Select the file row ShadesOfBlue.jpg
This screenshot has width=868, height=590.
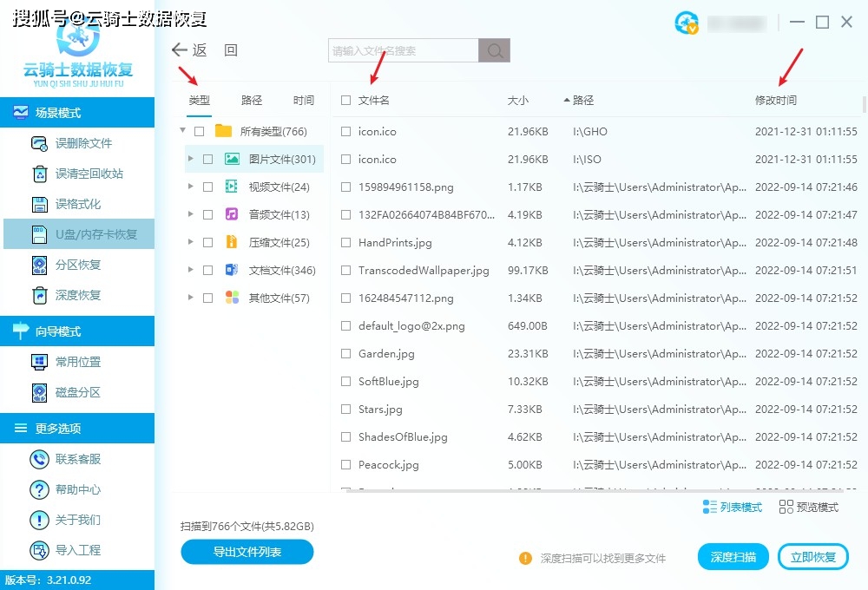pyautogui.click(x=599, y=436)
